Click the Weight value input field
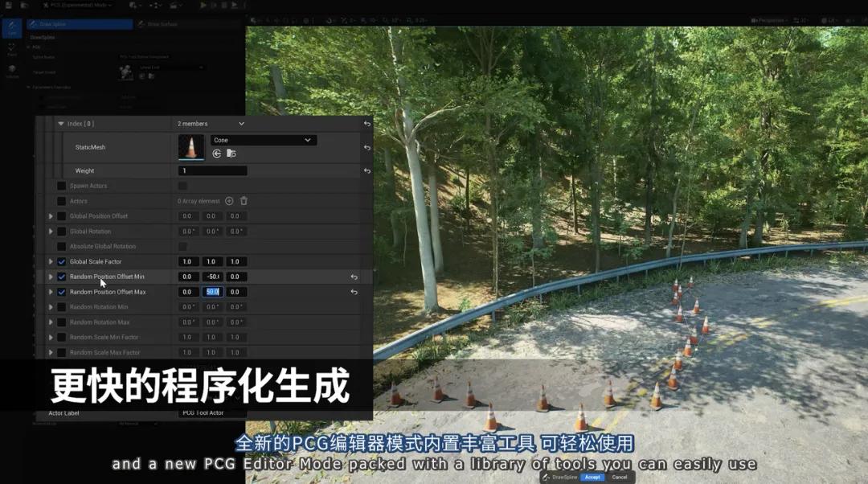868x484 pixels. pyautogui.click(x=212, y=171)
